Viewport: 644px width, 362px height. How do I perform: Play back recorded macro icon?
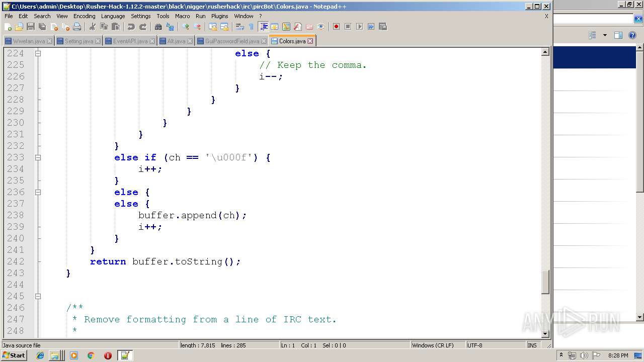tap(359, 27)
